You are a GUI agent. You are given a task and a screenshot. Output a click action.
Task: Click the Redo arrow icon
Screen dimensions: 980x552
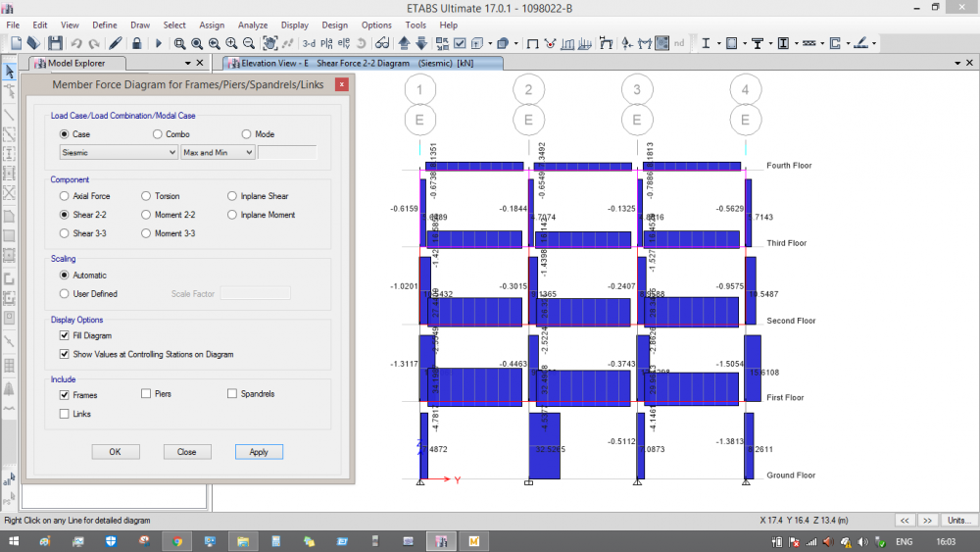pyautogui.click(x=94, y=43)
